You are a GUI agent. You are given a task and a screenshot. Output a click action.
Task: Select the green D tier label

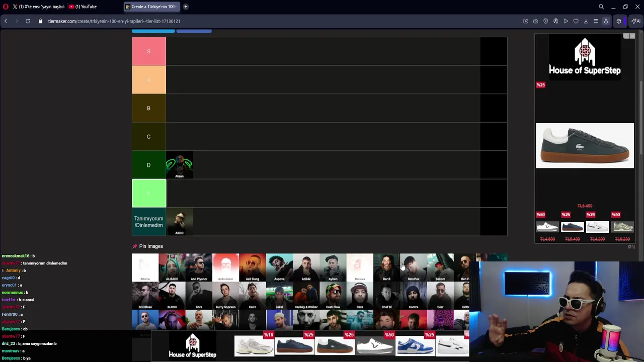[x=148, y=165]
